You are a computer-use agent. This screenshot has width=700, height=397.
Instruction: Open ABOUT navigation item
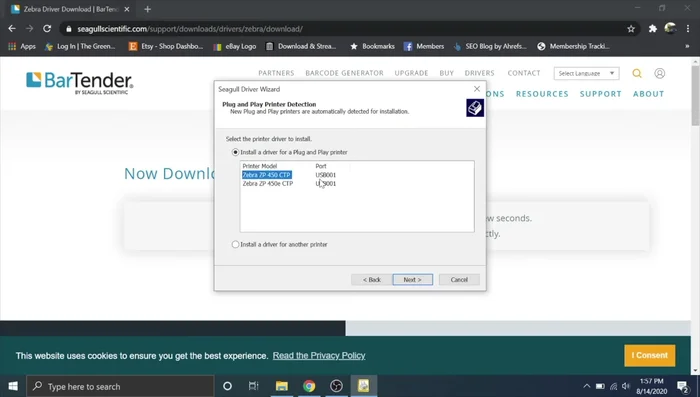pos(648,94)
